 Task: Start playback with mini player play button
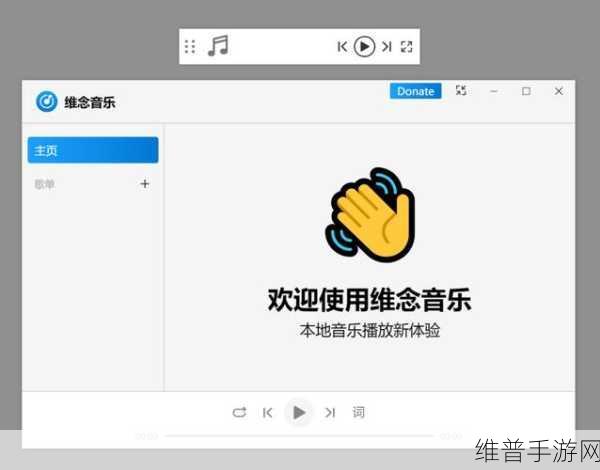tap(364, 46)
